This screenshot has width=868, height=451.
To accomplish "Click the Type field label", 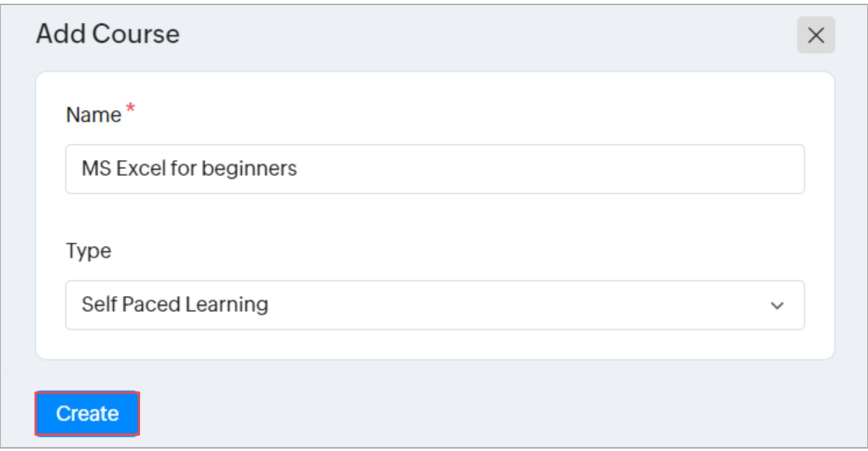I will (88, 251).
